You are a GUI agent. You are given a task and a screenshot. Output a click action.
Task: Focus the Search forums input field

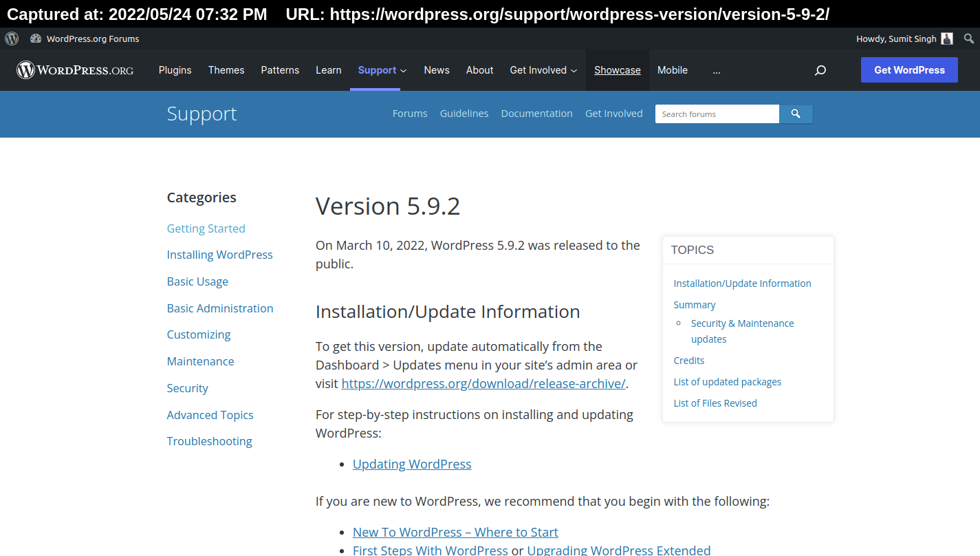click(x=717, y=114)
